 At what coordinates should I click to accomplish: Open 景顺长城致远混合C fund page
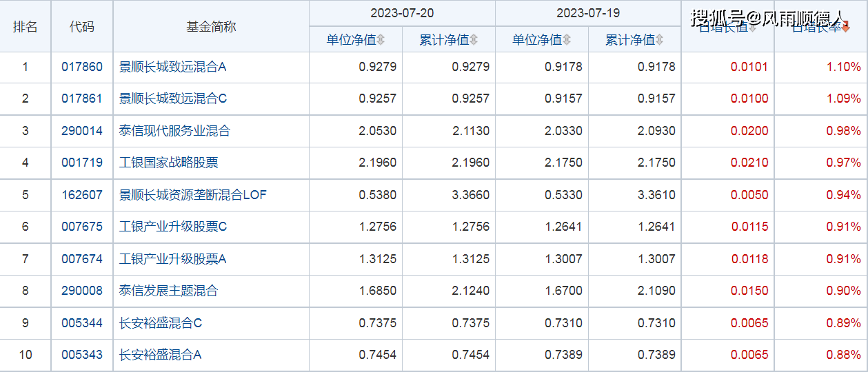point(173,99)
